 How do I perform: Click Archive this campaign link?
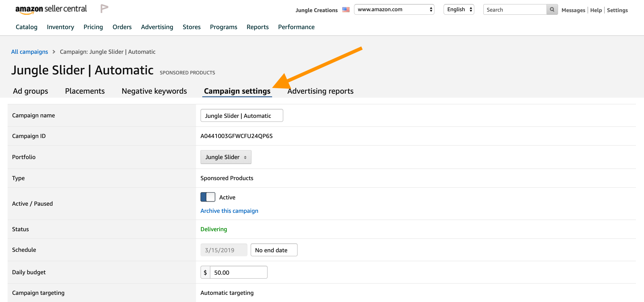(x=229, y=211)
